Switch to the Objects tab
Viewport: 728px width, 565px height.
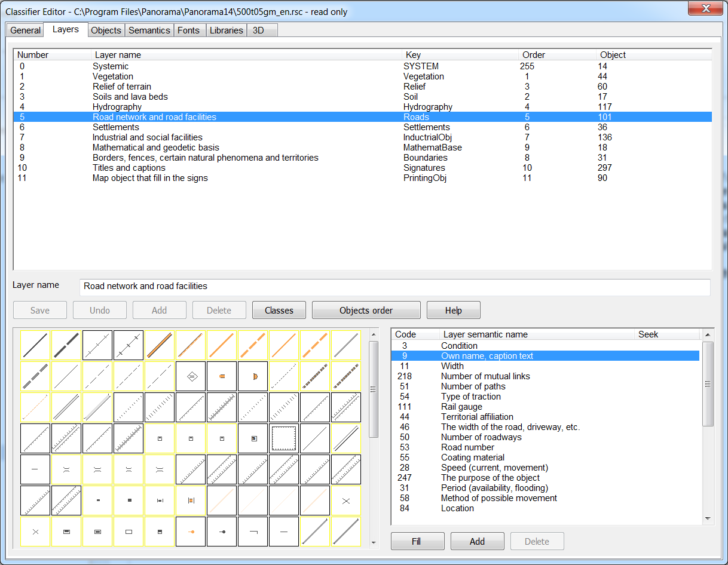coord(106,30)
